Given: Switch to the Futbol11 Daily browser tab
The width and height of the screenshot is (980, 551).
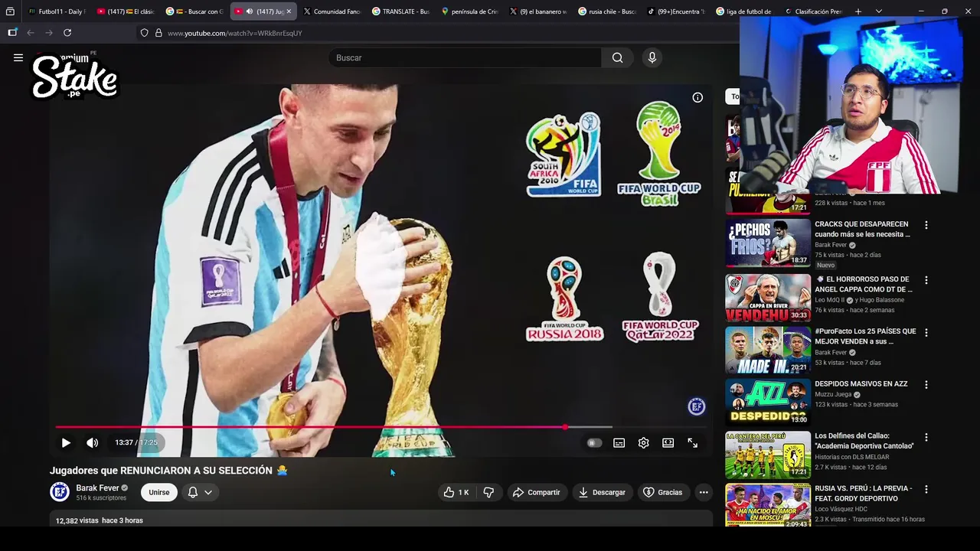Looking at the screenshot, I should coord(56,11).
